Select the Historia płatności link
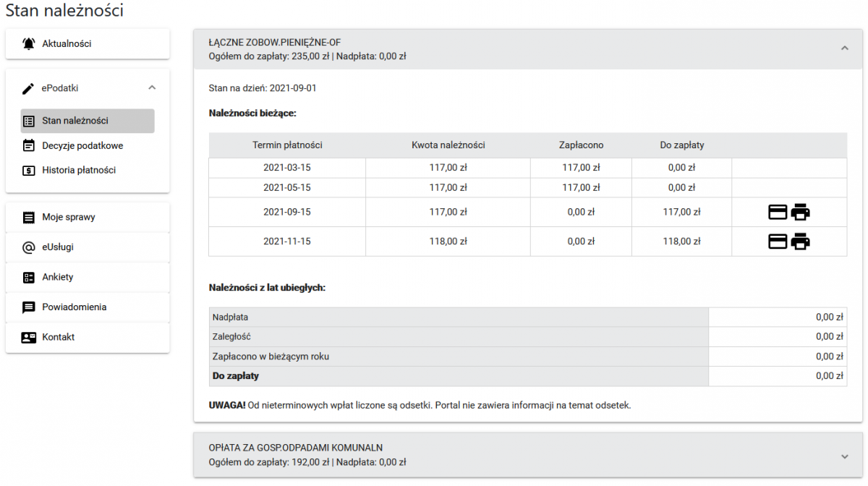 tap(79, 171)
